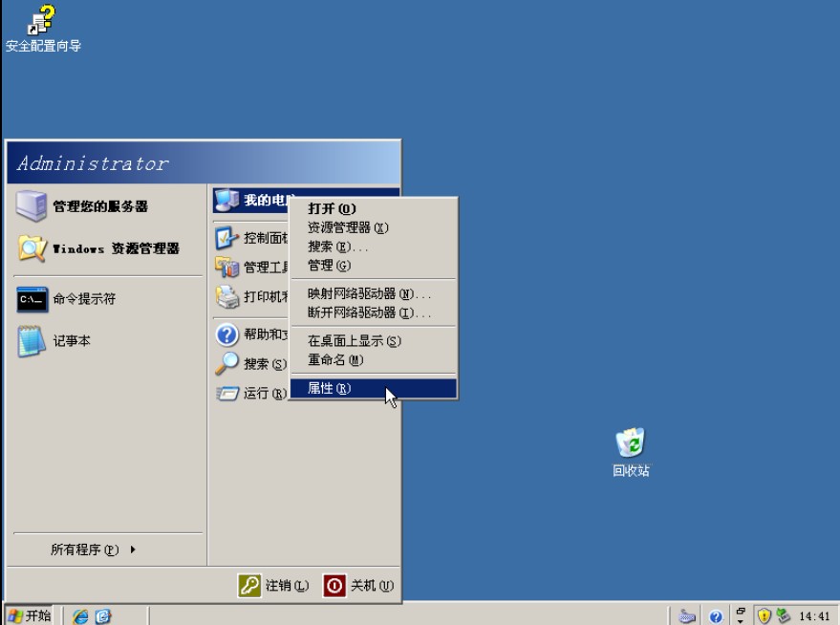Open 帮助和支持 help icon in Start menu
840x625 pixels.
226,334
